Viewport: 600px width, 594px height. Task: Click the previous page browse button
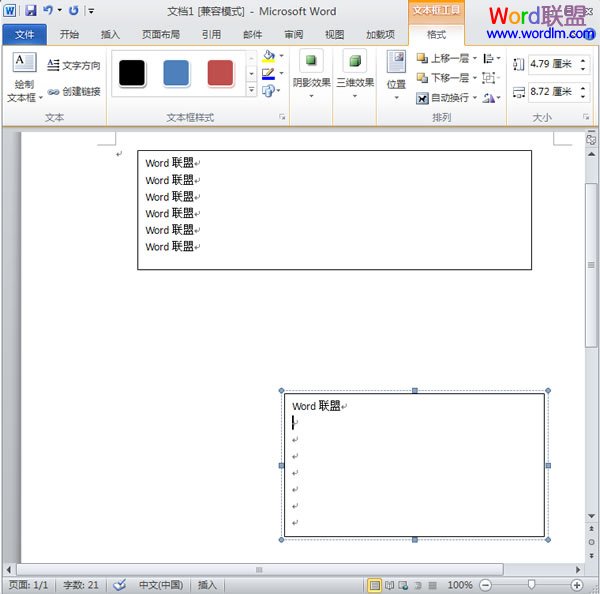click(591, 529)
